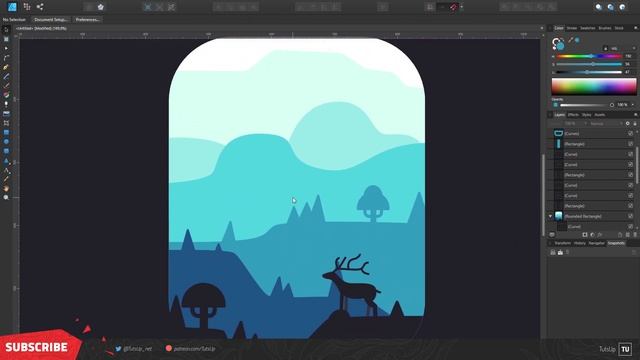
Task: Select the Artboard tool
Action: click(6, 39)
